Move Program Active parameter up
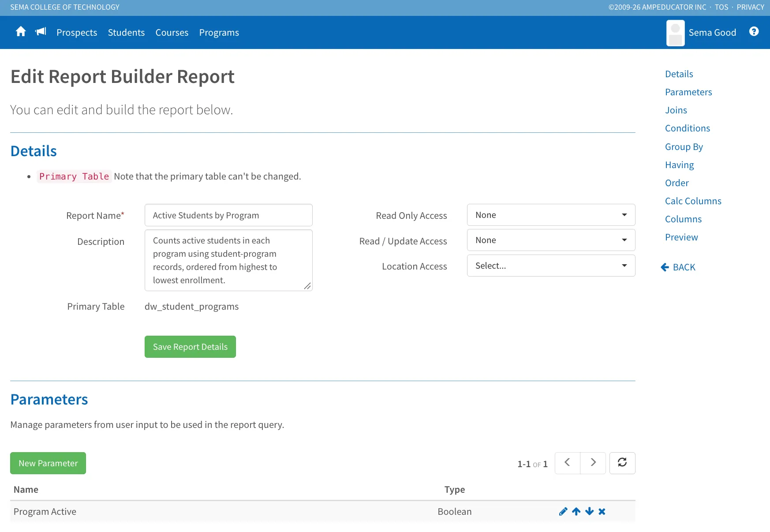 click(x=576, y=512)
